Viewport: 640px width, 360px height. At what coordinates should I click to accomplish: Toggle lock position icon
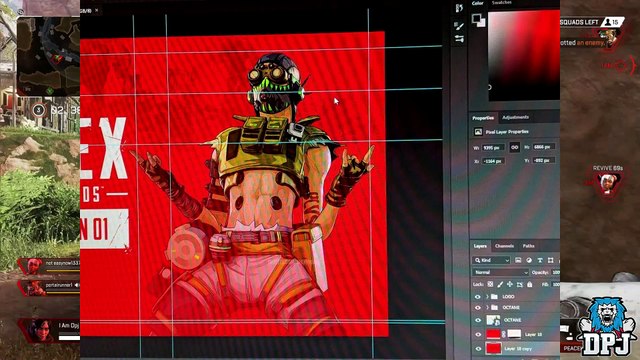[x=510, y=284]
